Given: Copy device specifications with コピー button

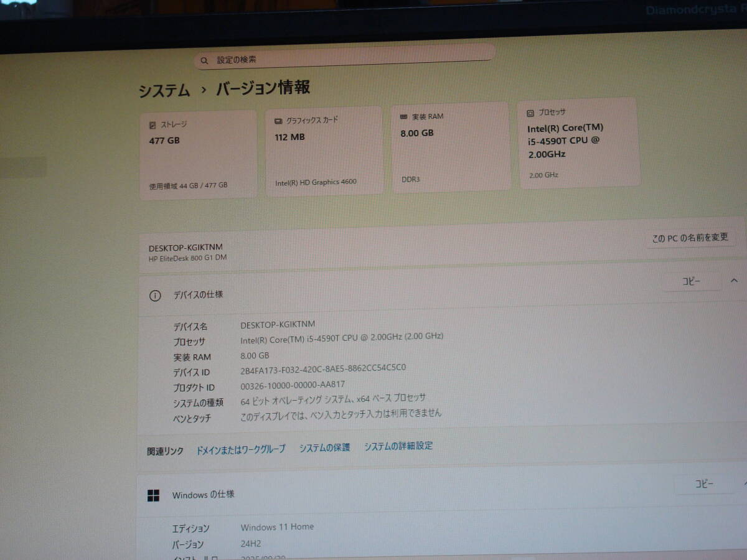Looking at the screenshot, I should click(x=691, y=282).
